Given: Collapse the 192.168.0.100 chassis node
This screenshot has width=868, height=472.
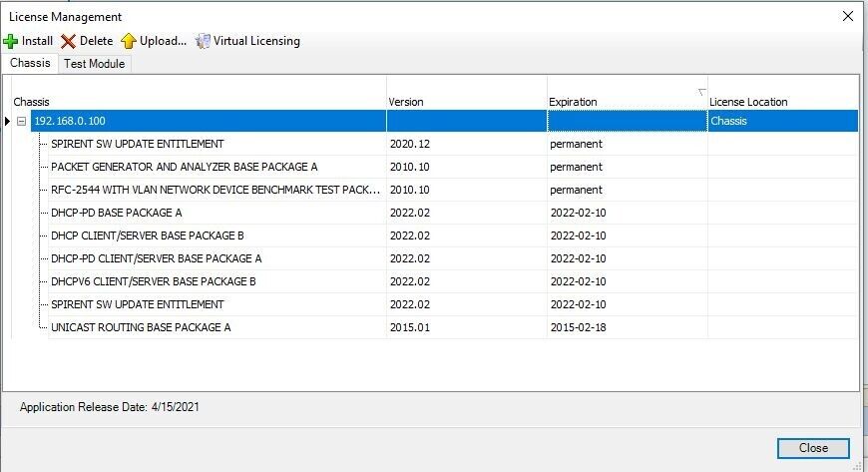Looking at the screenshot, I should click(x=21, y=121).
